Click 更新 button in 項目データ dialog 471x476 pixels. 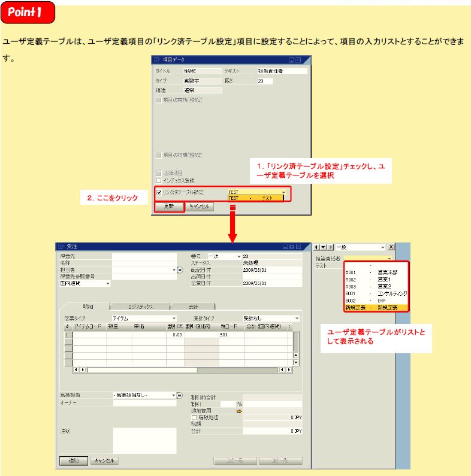click(169, 207)
